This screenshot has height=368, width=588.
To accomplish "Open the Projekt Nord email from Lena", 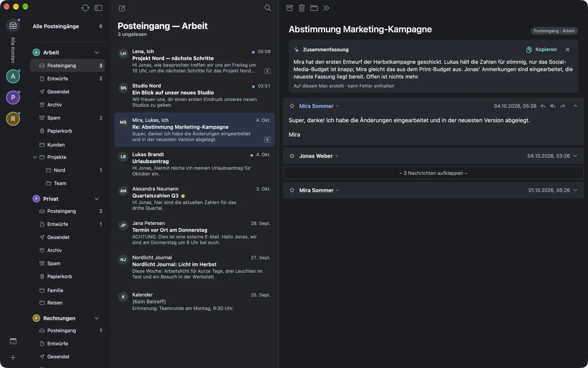I will pyautogui.click(x=194, y=61).
